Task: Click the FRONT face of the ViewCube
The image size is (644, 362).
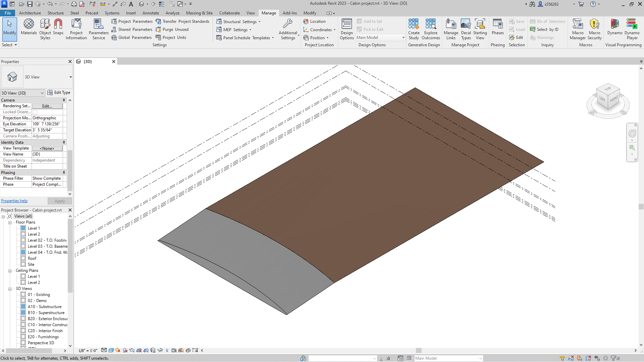Action: click(x=614, y=100)
